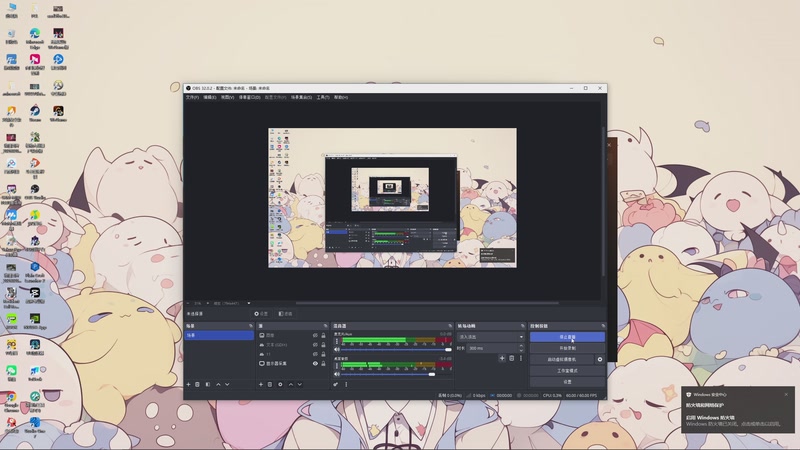
Task: Mute the 麦克风/Aux channel speaker icon
Action: point(336,349)
